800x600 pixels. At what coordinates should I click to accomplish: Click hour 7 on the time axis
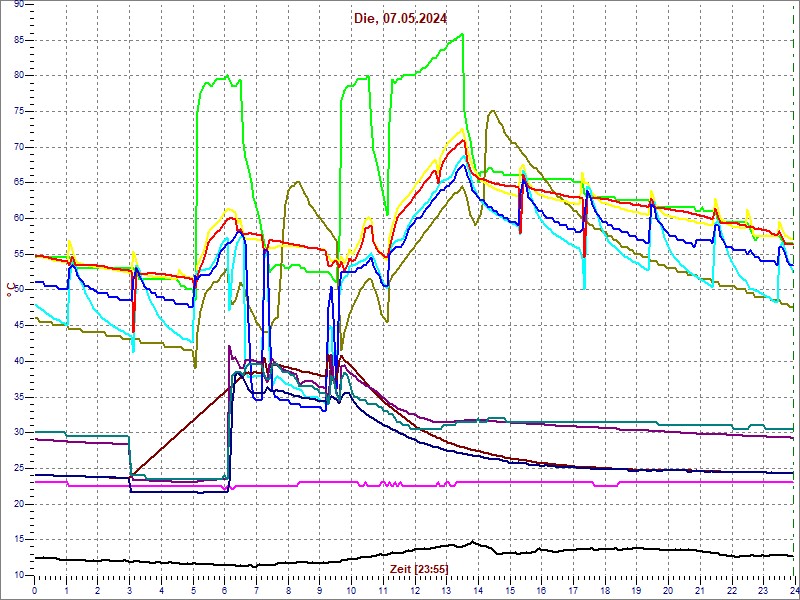pyautogui.click(x=256, y=590)
